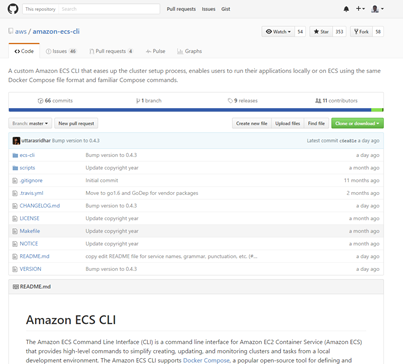The width and height of the screenshot is (403, 364).
Task: Open the watchers count 54
Action: pyautogui.click(x=300, y=32)
